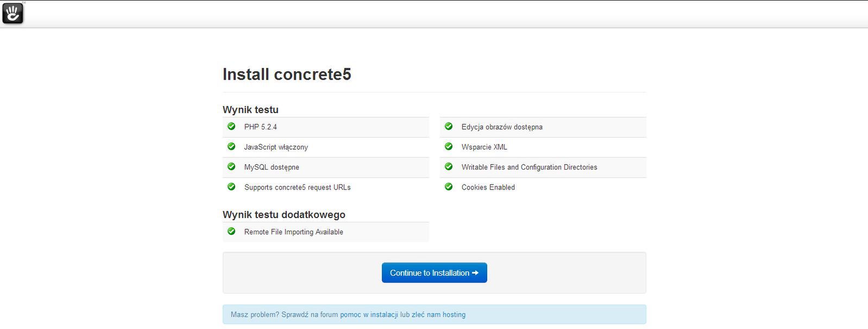This screenshot has width=868, height=329.
Task: Select 'Remote File Importing Available' text
Action: [x=294, y=232]
